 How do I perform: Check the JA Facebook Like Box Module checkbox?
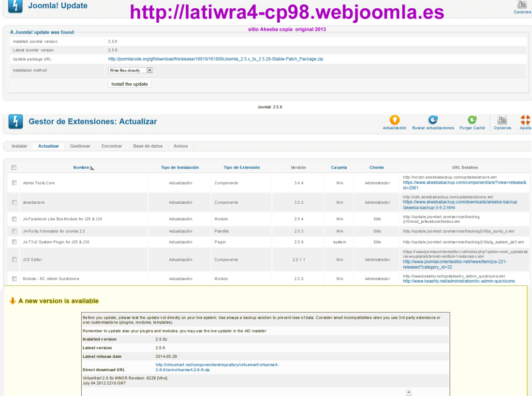[14, 219]
